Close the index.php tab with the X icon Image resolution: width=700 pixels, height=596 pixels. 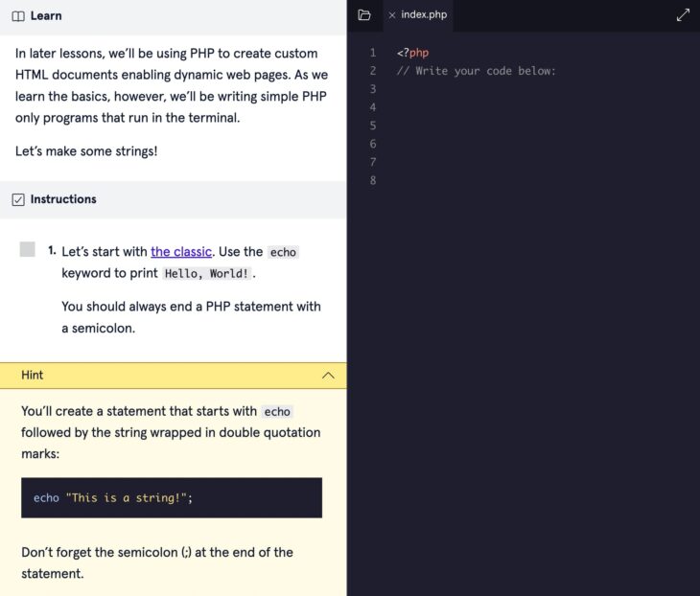point(391,15)
